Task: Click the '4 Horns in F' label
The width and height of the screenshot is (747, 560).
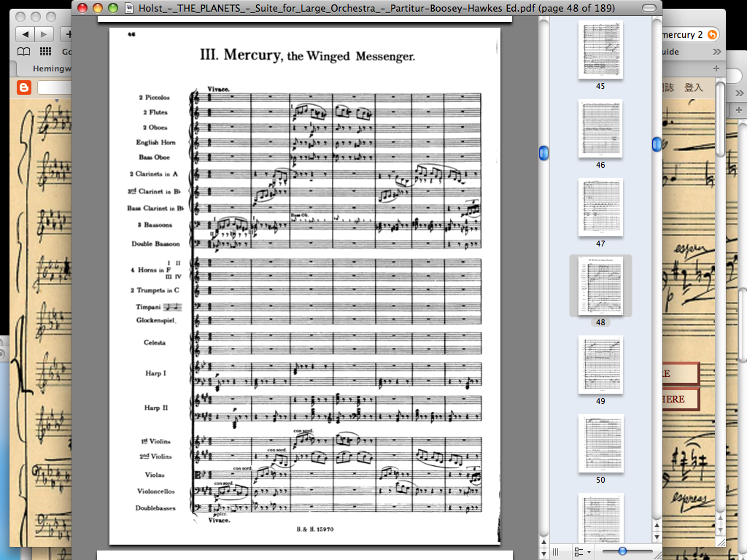Action: [x=150, y=270]
